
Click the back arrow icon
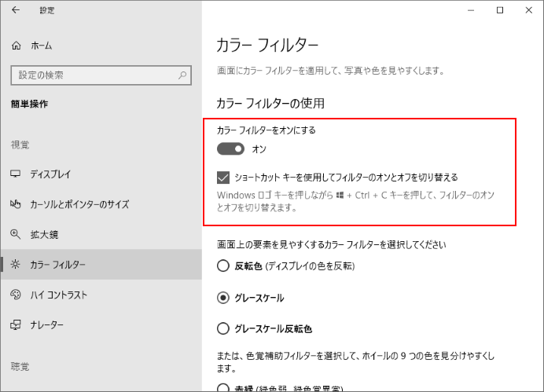[x=16, y=10]
